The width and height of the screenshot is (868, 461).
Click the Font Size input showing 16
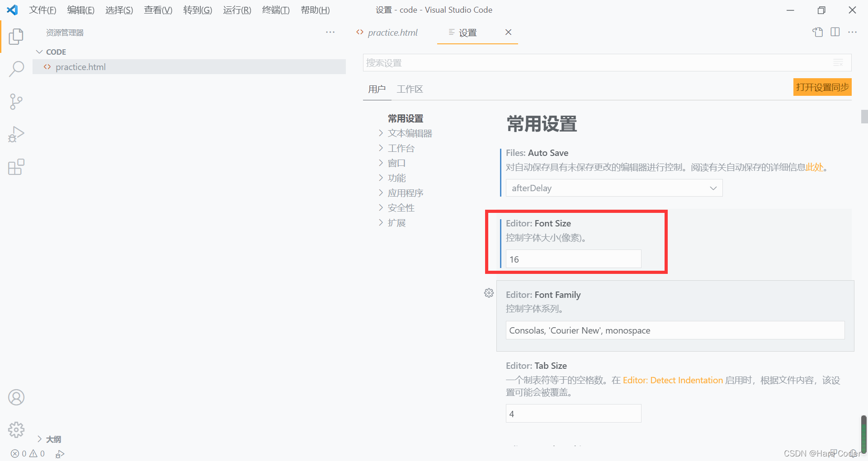click(573, 259)
